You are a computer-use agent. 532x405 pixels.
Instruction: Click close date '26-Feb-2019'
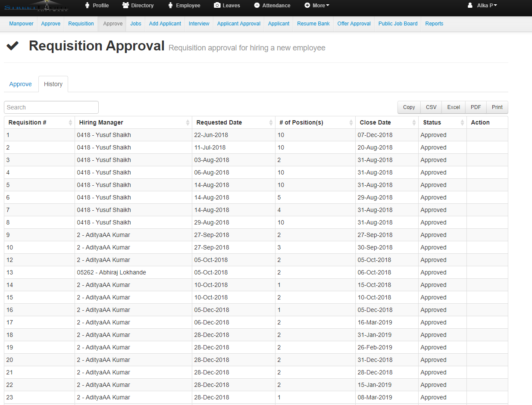coord(375,347)
